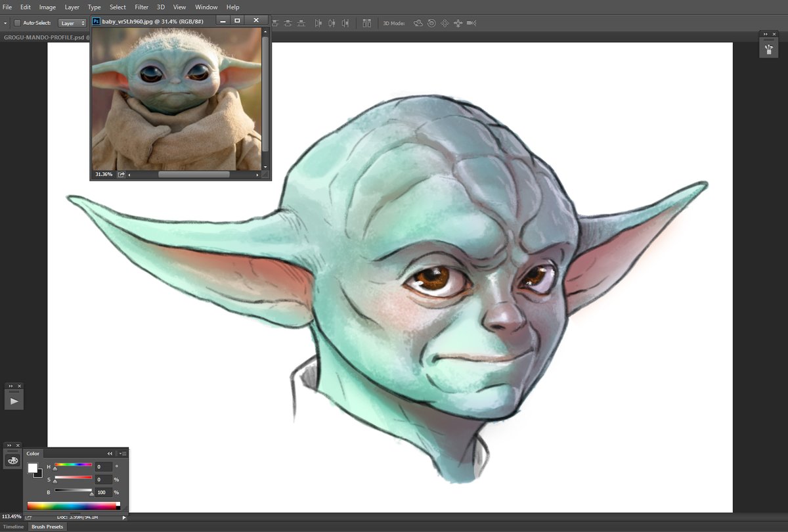Click the background color swatch

(x=39, y=474)
